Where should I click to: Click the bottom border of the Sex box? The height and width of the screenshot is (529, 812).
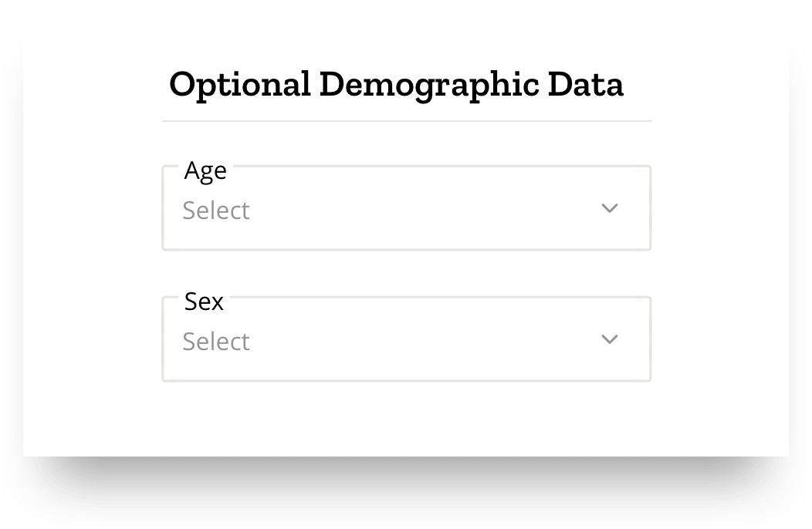(x=406, y=380)
